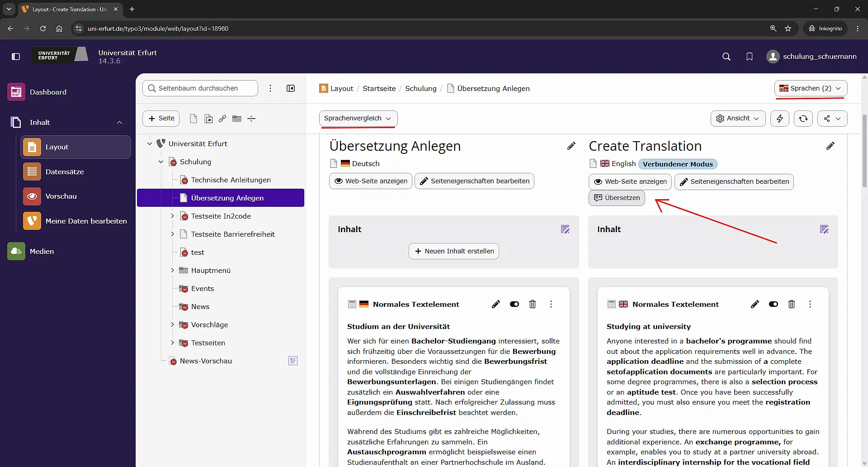
Task: Focus the Seitenbaum durchsuchen search field
Action: pos(200,88)
